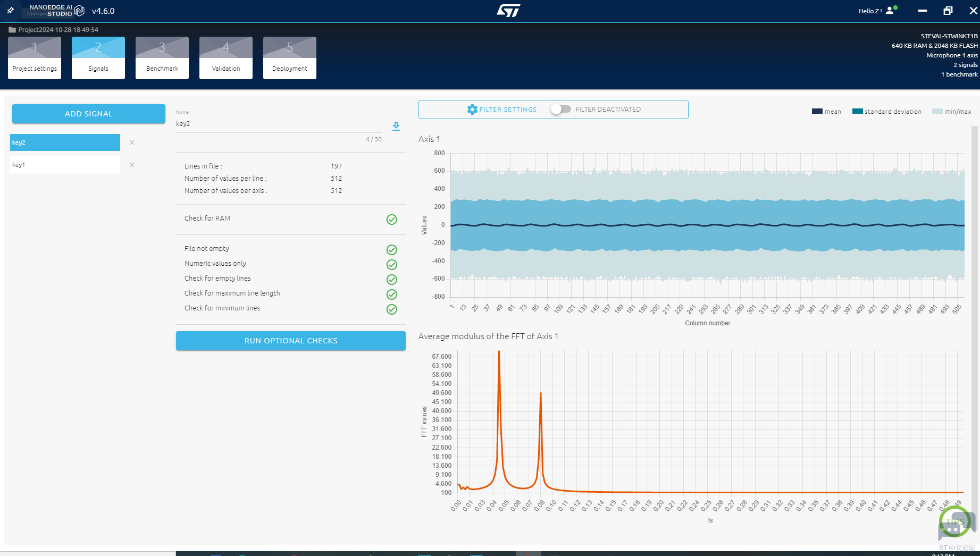This screenshot has height=556, width=980.
Task: Click minimum lines check icon
Action: 392,309
